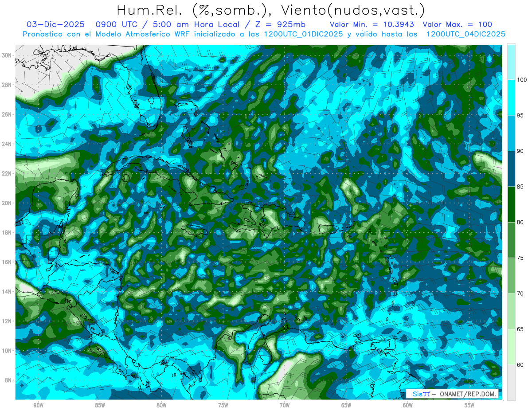Click the 30N latitude label
The height and width of the screenshot is (411, 532).
[7, 55]
